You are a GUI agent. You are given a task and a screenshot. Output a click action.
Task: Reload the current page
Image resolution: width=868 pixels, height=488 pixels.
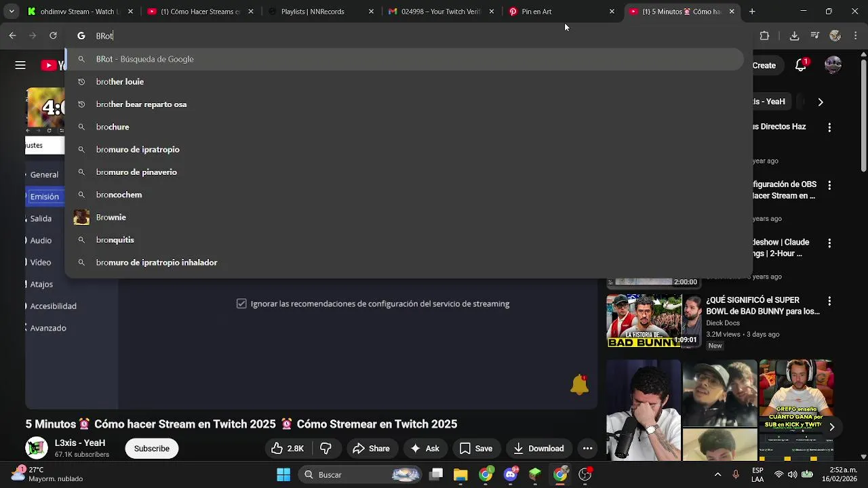(53, 36)
